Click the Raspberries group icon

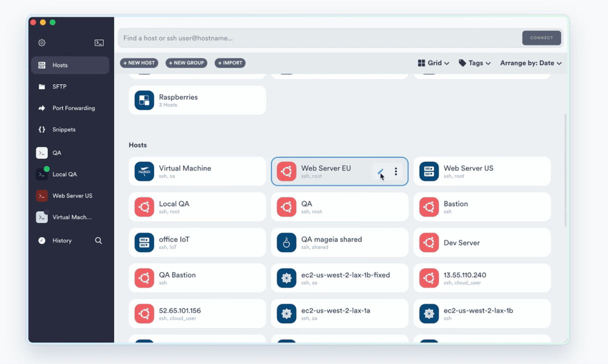coord(144,100)
